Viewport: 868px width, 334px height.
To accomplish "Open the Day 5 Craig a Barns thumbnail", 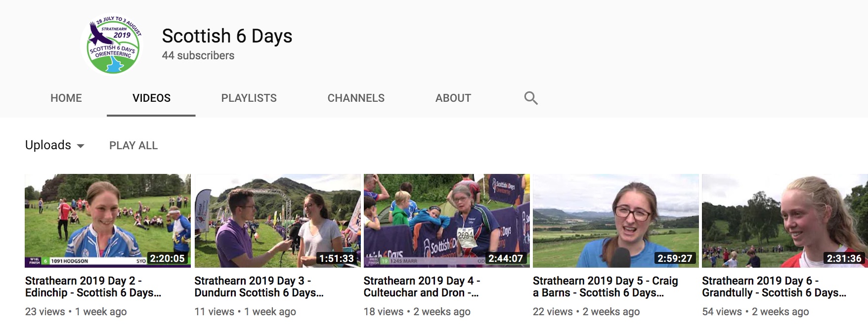I will coord(616,220).
